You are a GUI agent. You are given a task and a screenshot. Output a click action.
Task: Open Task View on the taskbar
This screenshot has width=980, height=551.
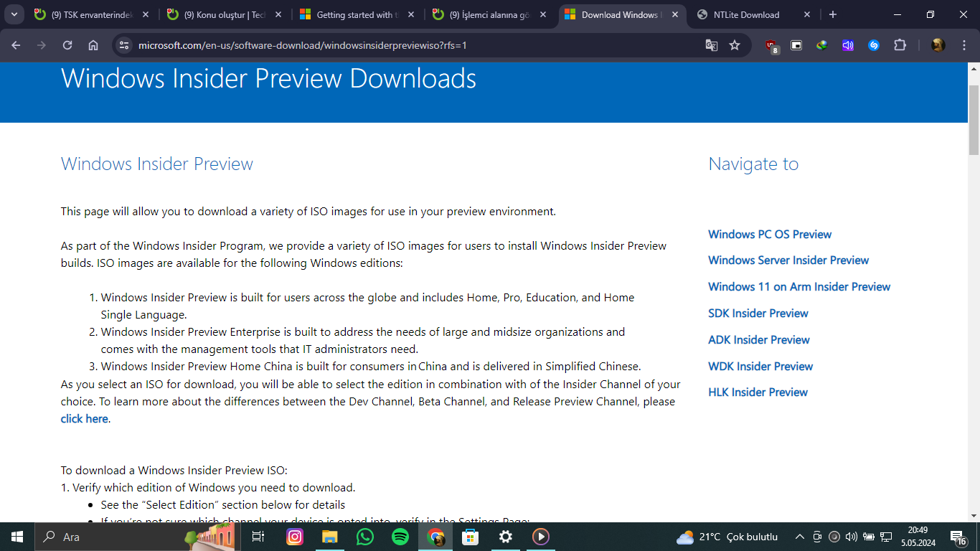point(258,537)
